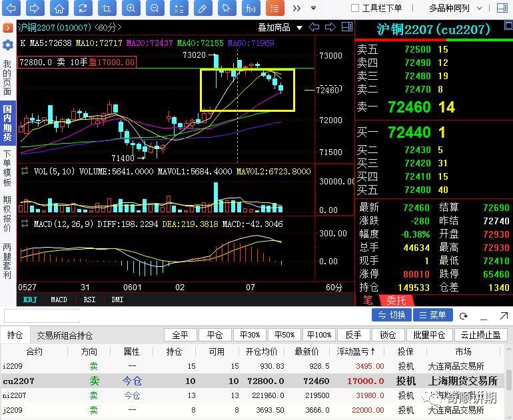Open 期权报价 sidebar tab
Screen dimensions: 513x420
7,214
